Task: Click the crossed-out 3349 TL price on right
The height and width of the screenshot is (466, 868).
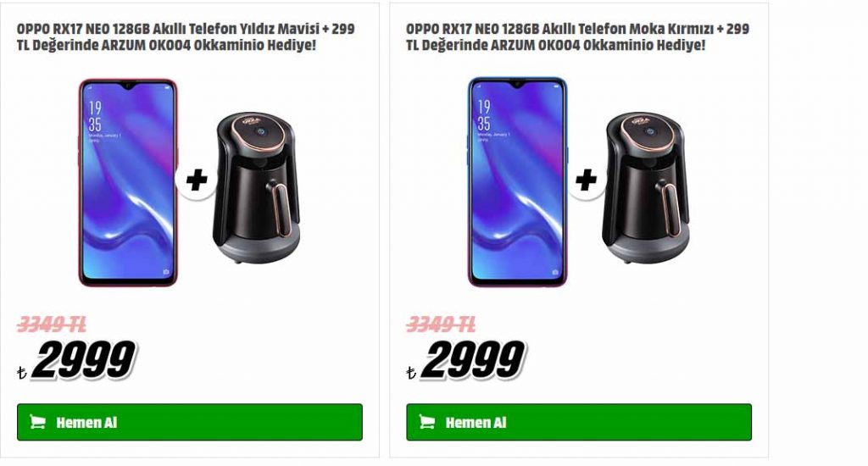Action: 441,324
